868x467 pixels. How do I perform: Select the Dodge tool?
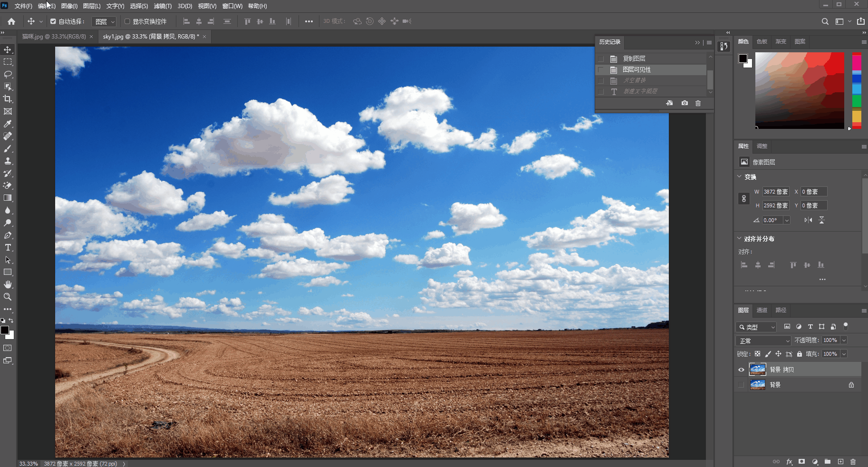pyautogui.click(x=8, y=223)
